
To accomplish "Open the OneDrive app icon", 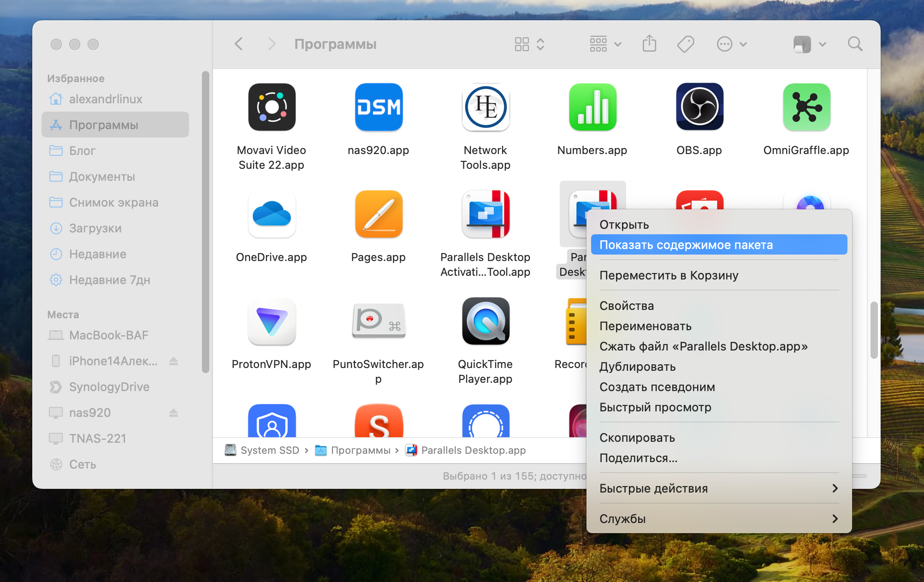I will (x=271, y=214).
